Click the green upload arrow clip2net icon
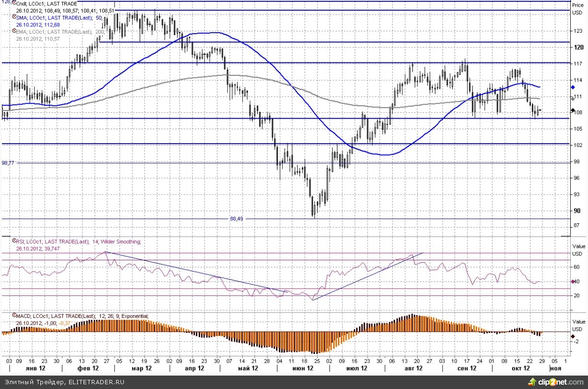The image size is (588, 389). click(x=531, y=382)
